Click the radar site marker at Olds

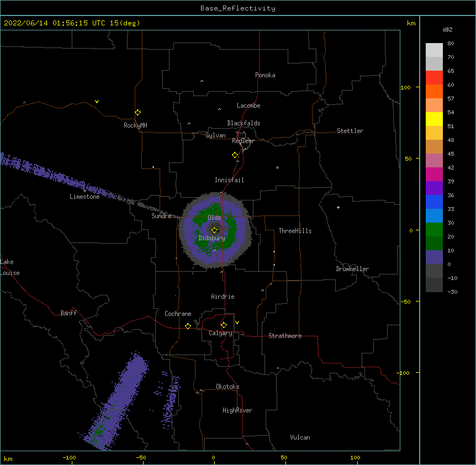[214, 230]
